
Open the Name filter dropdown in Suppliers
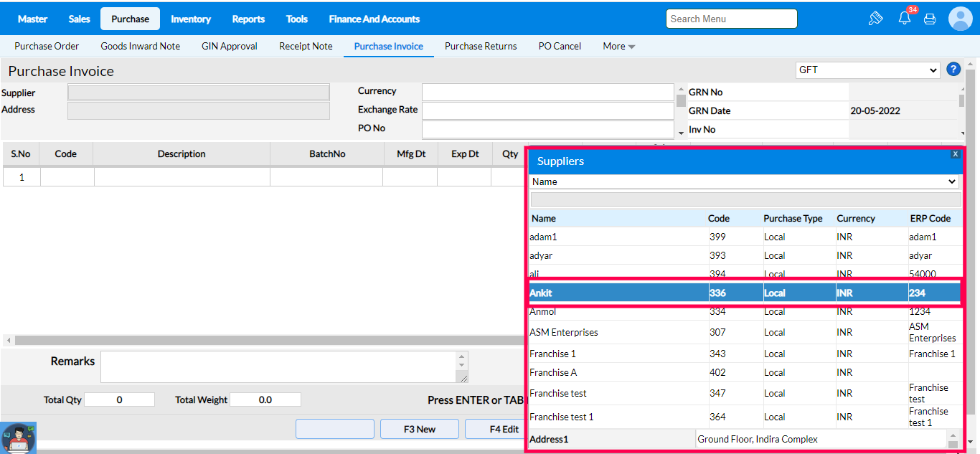pos(744,182)
